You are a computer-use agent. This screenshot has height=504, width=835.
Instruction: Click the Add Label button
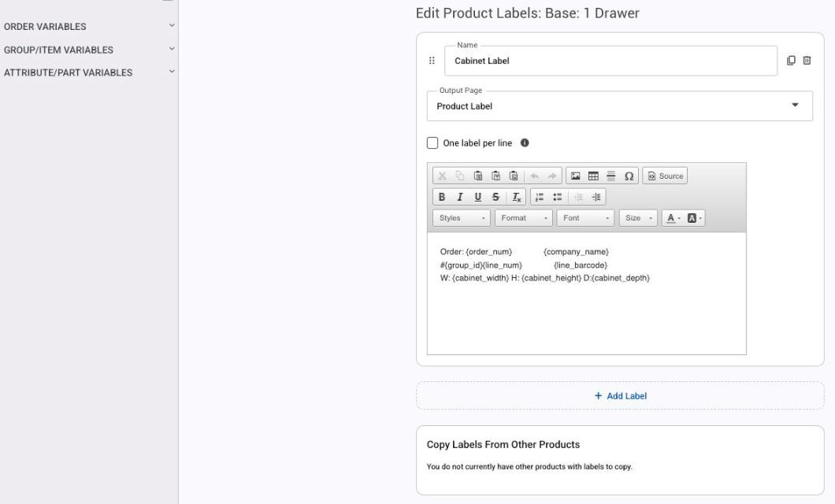point(620,395)
